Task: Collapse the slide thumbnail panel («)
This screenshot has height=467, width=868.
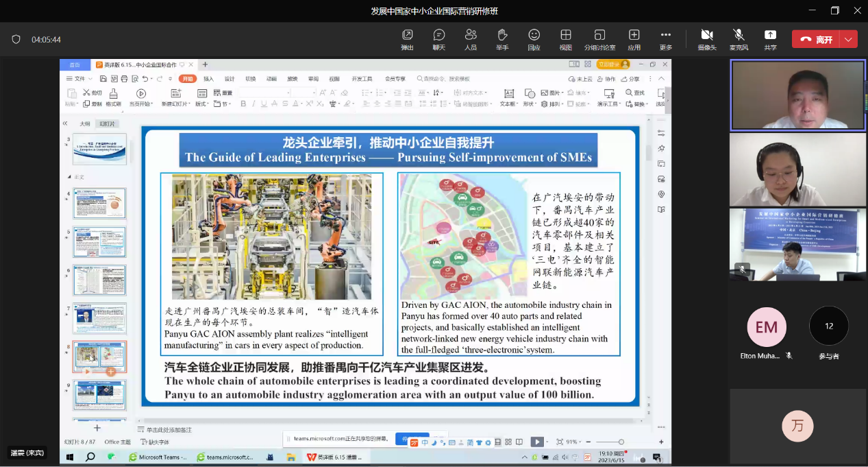Action: click(65, 123)
